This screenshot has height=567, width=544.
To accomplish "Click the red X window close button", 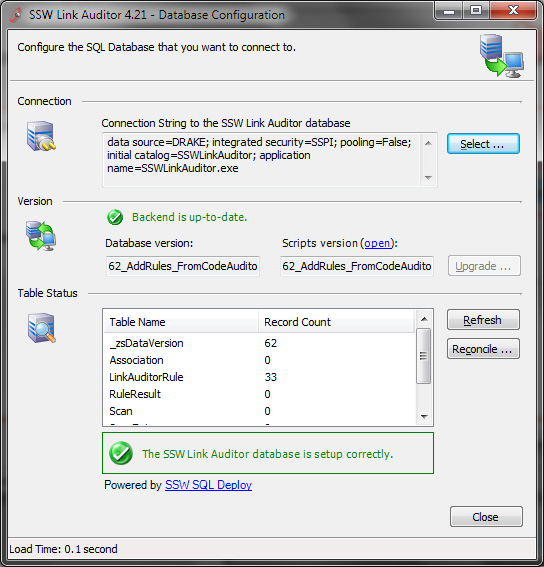I will pos(513,11).
